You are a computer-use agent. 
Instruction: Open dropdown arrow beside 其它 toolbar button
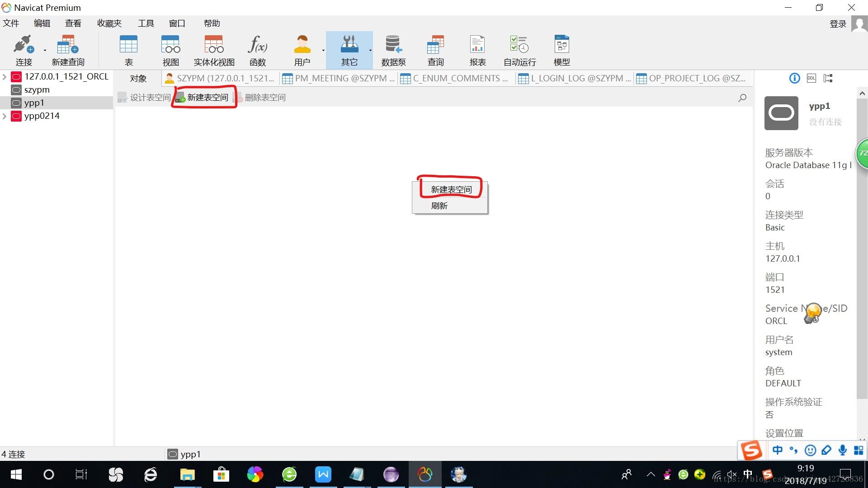(370, 50)
